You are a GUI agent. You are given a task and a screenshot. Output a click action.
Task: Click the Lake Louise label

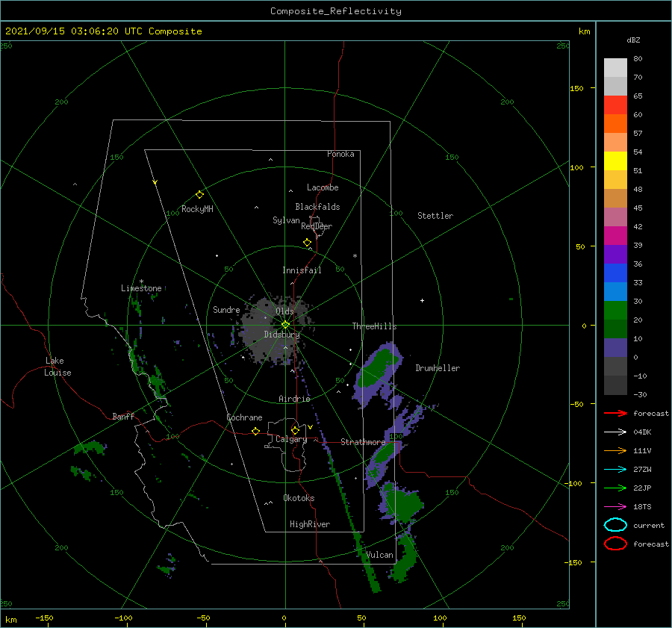(57, 367)
